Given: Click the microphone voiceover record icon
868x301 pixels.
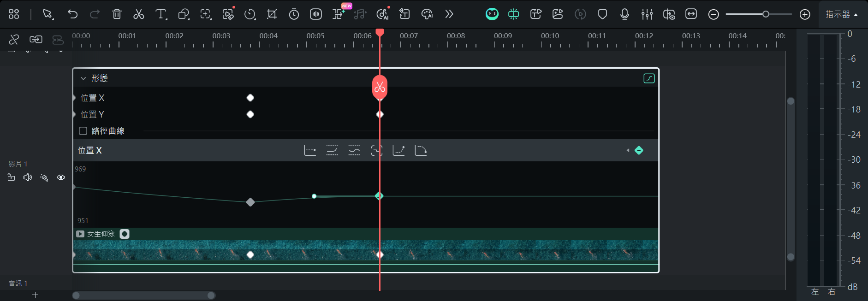Looking at the screenshot, I should click(x=624, y=14).
